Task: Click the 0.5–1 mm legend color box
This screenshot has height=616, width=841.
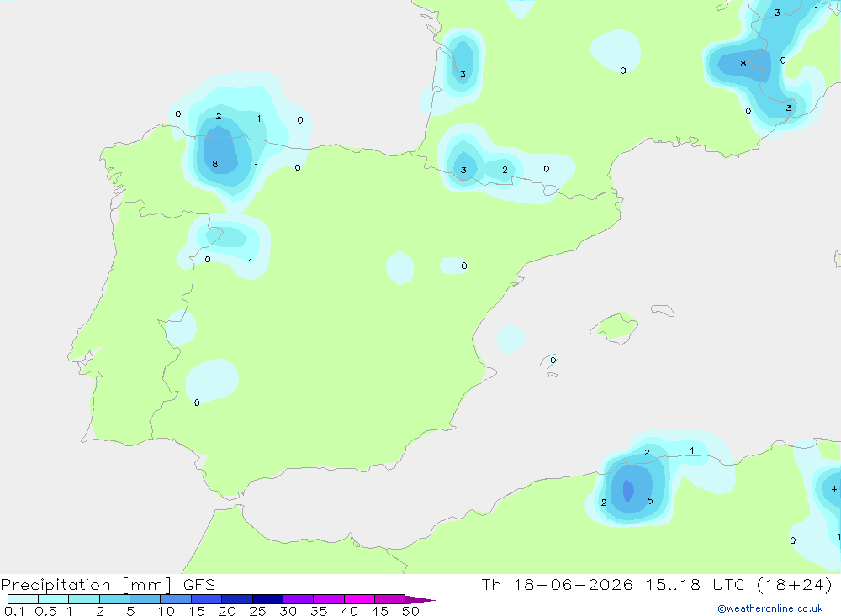Action: 53,599
